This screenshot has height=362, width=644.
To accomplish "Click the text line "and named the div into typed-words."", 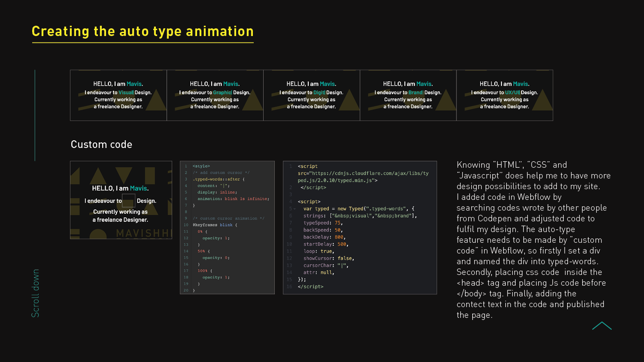I will [x=528, y=261].
